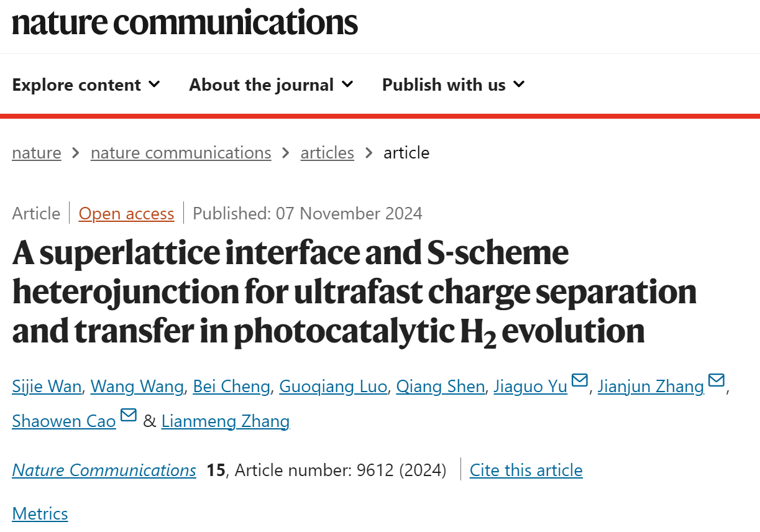
Task: Click the email envelope icon beside Jiaguo Yu
Action: coord(579,380)
